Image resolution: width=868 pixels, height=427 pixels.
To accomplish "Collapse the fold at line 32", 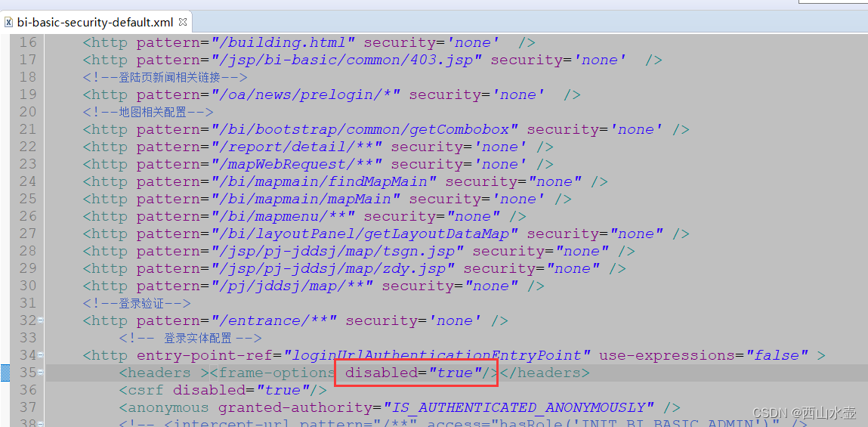I will tap(41, 320).
